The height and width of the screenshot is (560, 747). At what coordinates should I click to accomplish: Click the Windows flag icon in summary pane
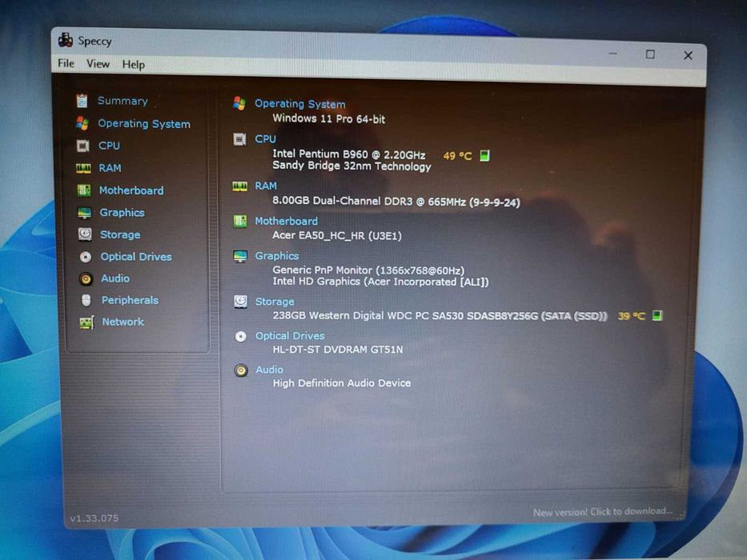[239, 103]
